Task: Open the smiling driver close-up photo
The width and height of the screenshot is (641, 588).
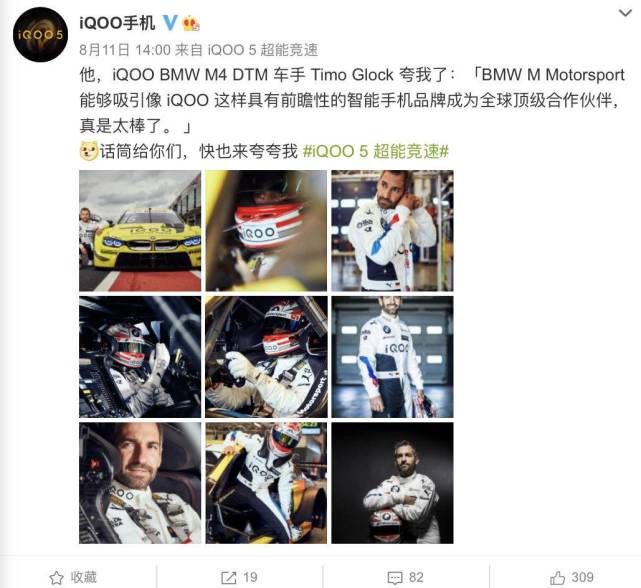Action: pyautogui.click(x=140, y=483)
